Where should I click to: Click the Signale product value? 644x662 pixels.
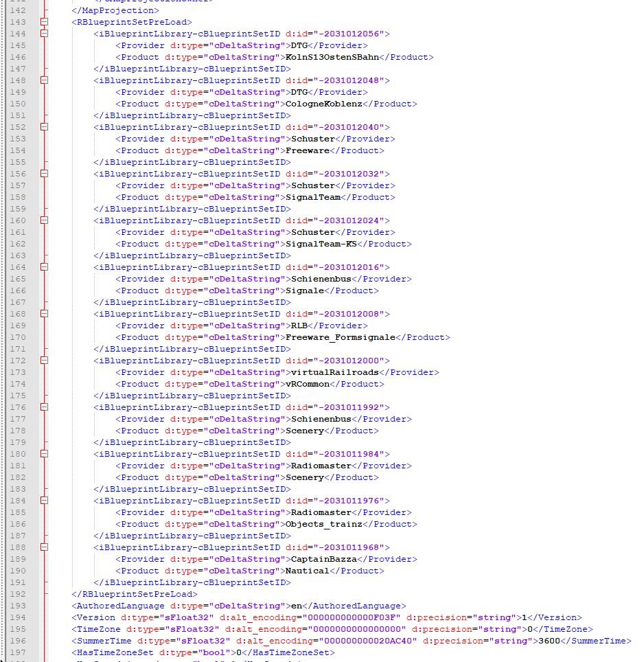click(x=305, y=290)
